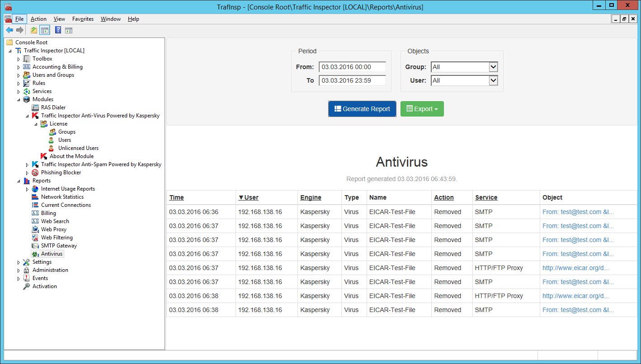
Task: Click the Export button
Action: 422,109
